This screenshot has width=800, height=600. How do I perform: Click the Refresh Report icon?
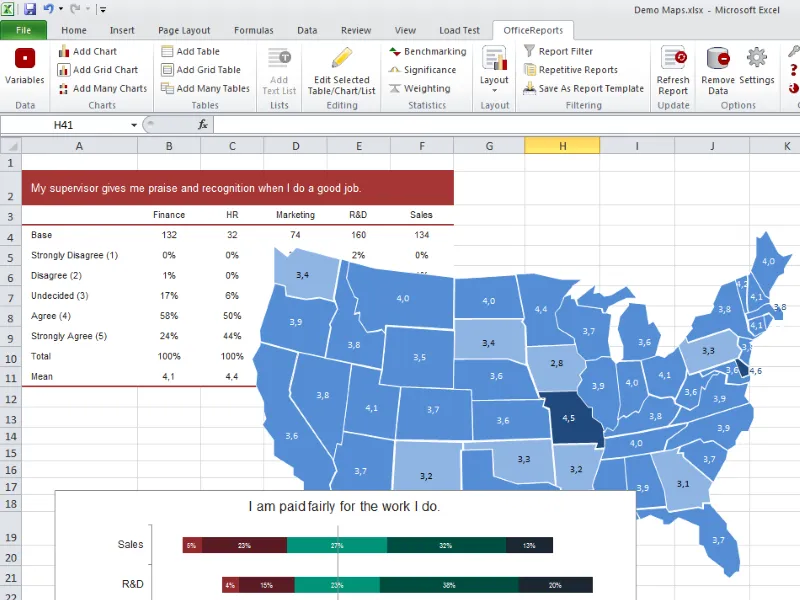673,57
